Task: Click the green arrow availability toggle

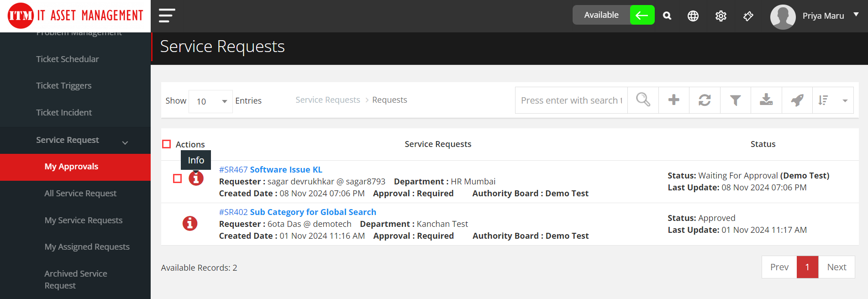Action: pos(642,16)
